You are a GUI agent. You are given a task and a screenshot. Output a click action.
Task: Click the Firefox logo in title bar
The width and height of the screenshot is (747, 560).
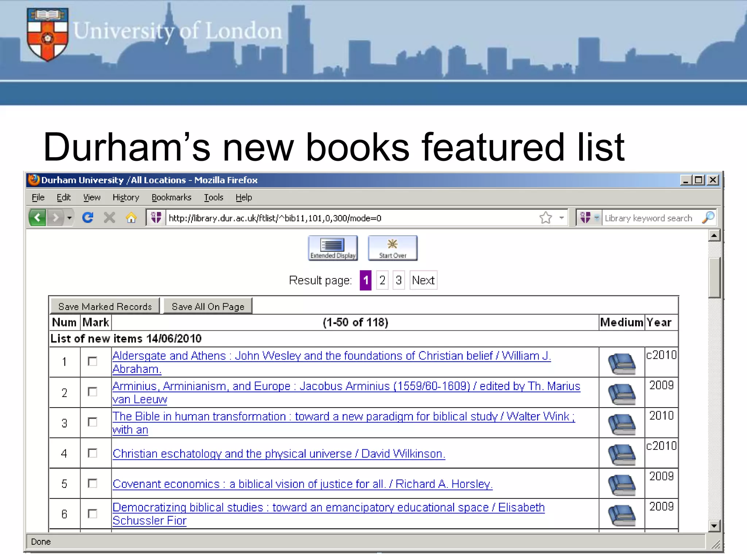34,180
